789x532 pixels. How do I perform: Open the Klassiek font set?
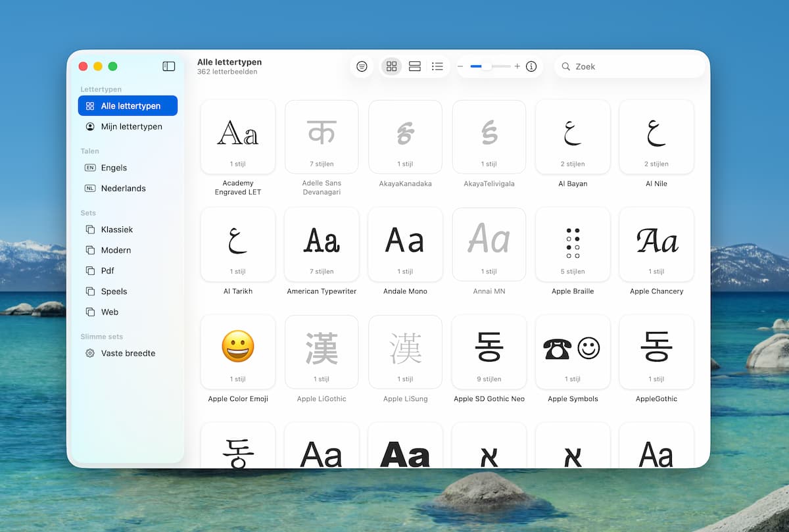116,230
